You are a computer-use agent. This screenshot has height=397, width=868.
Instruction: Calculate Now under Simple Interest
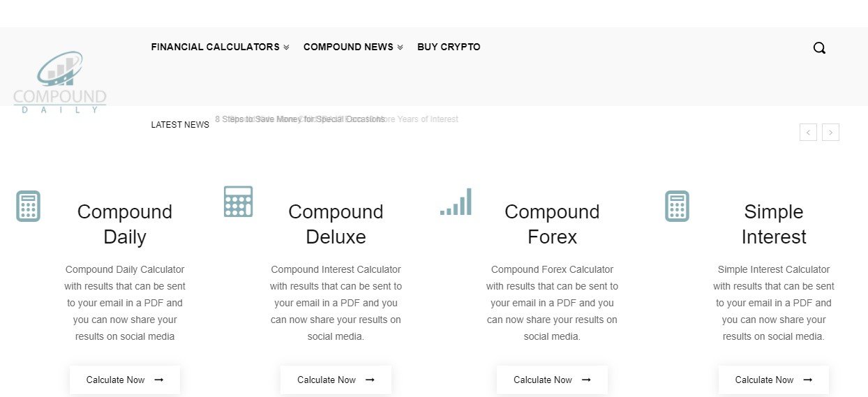click(774, 380)
